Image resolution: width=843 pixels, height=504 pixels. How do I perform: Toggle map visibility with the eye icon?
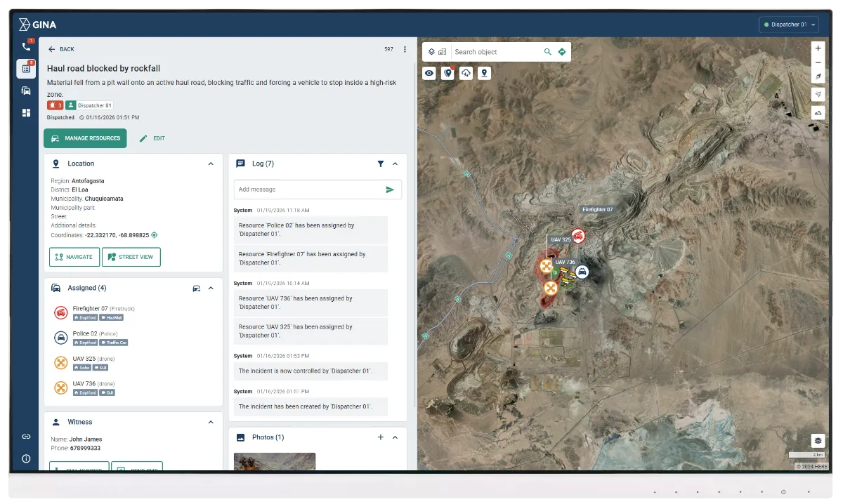click(x=429, y=73)
